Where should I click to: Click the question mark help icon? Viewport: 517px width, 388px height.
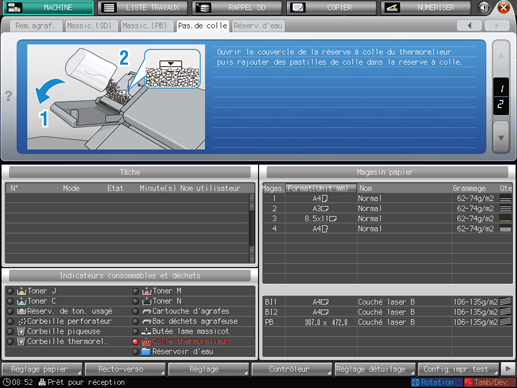coord(8,96)
